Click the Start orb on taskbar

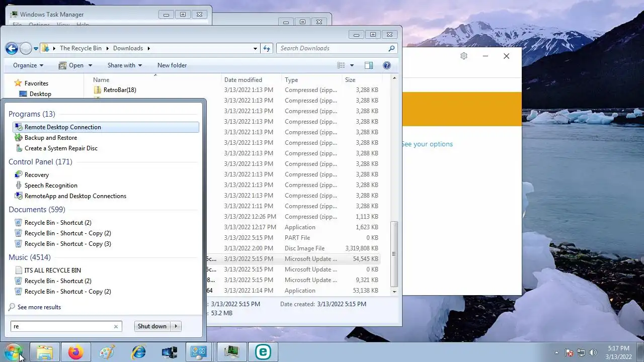point(14,352)
